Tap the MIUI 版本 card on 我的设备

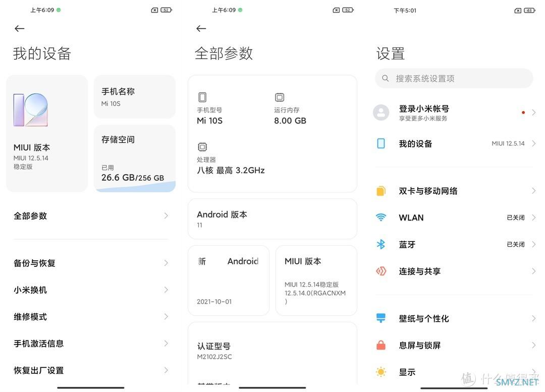coord(47,134)
